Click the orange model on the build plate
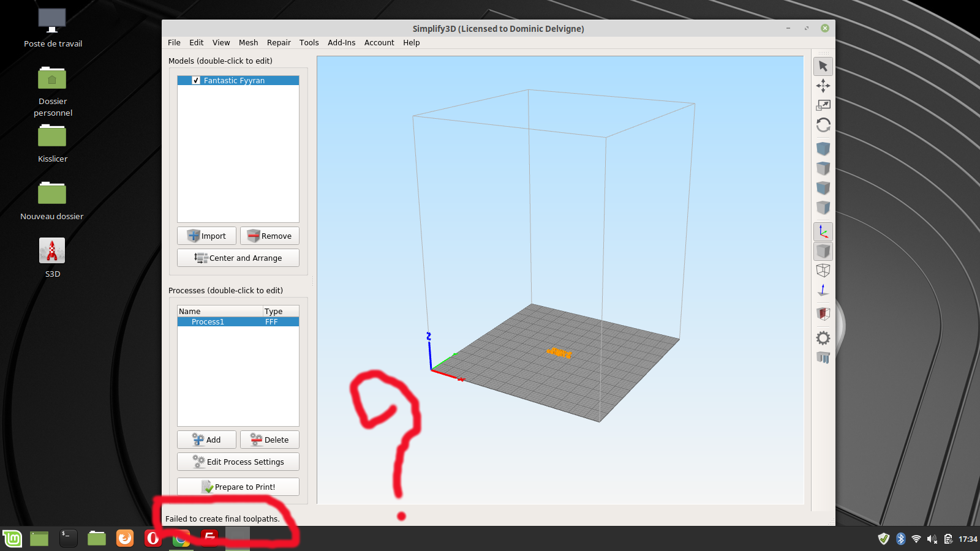This screenshot has width=980, height=551. 559,352
